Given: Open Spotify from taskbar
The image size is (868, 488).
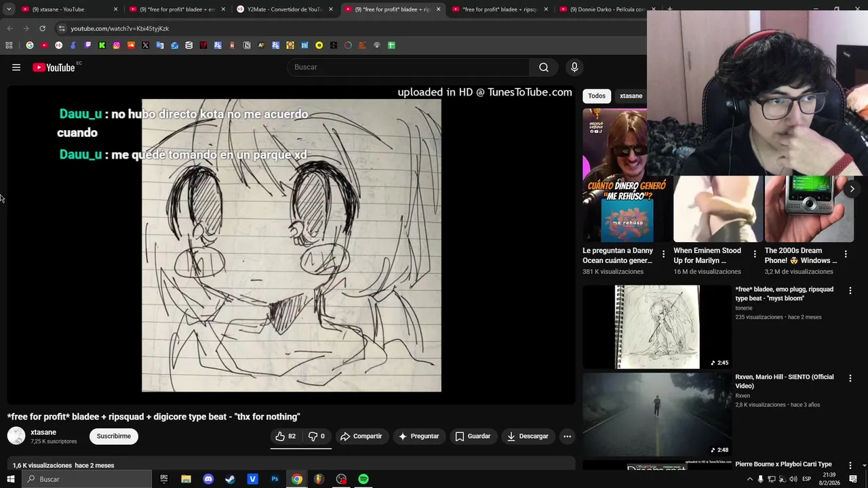Looking at the screenshot, I should 363,479.
